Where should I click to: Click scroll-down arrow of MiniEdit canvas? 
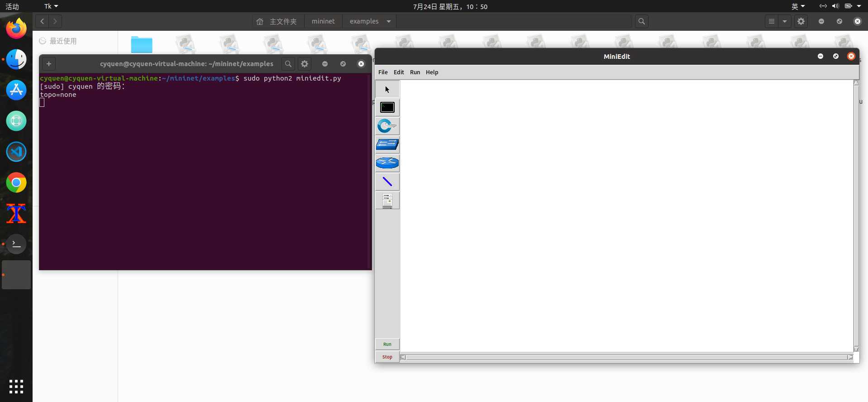[856, 349]
